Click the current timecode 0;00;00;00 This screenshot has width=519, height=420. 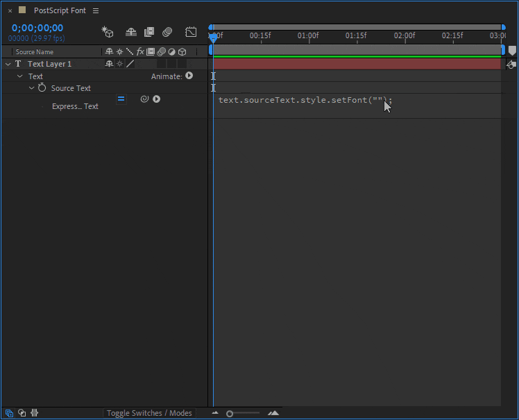tap(37, 28)
